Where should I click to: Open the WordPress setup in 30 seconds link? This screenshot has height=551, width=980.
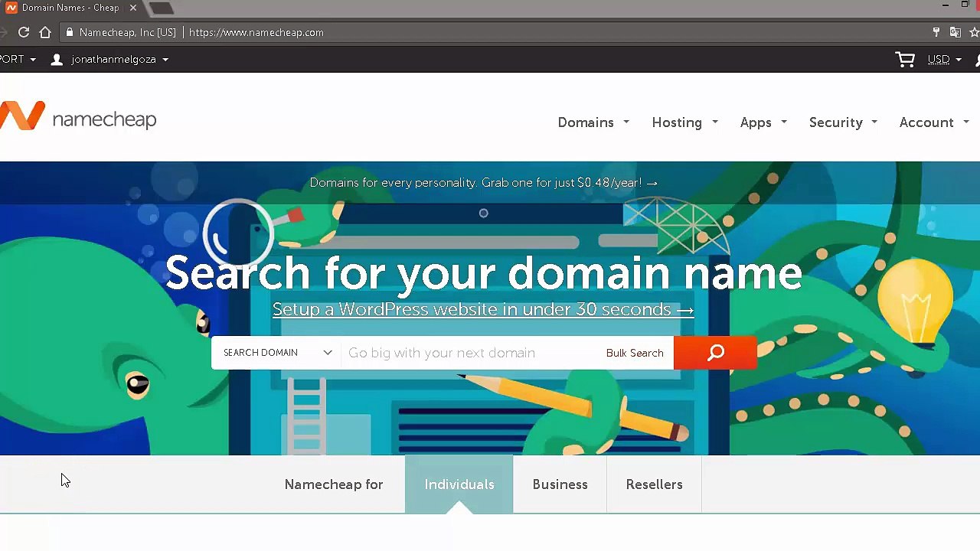(483, 309)
